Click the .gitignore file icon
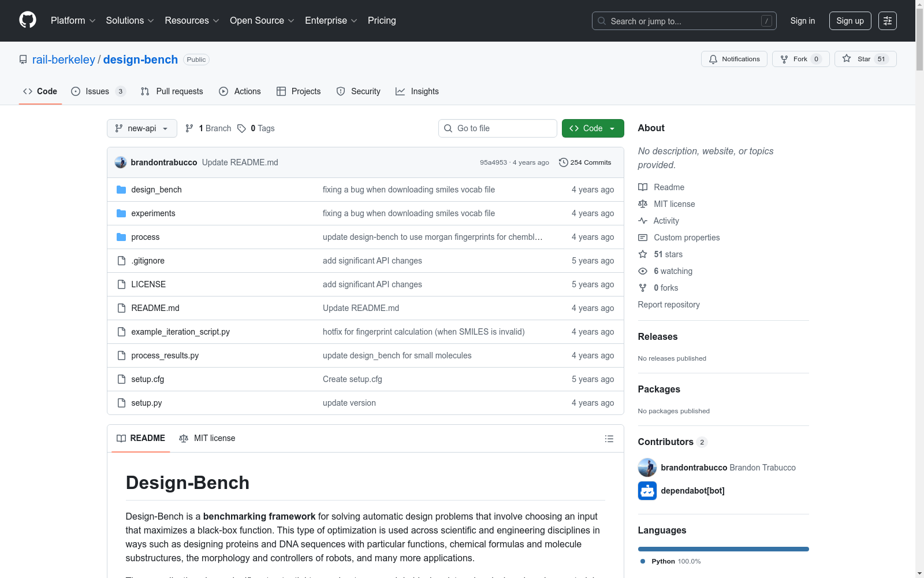 121,261
